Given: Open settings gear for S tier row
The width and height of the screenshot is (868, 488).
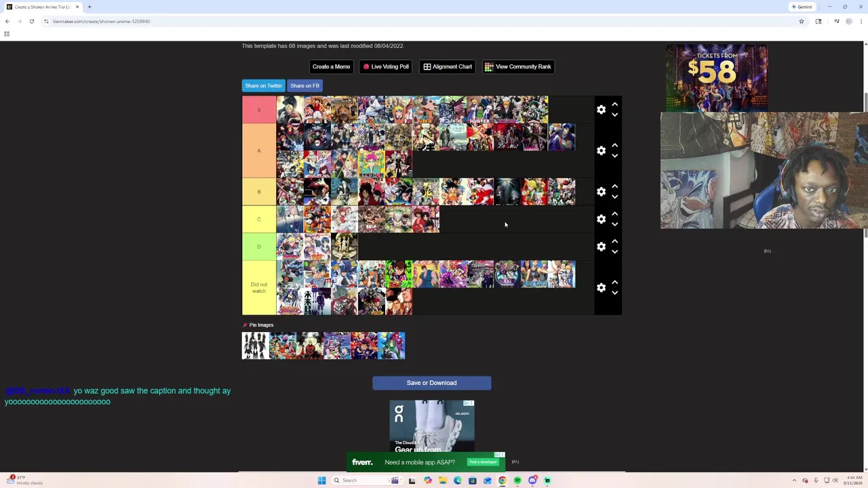Looking at the screenshot, I should point(601,110).
